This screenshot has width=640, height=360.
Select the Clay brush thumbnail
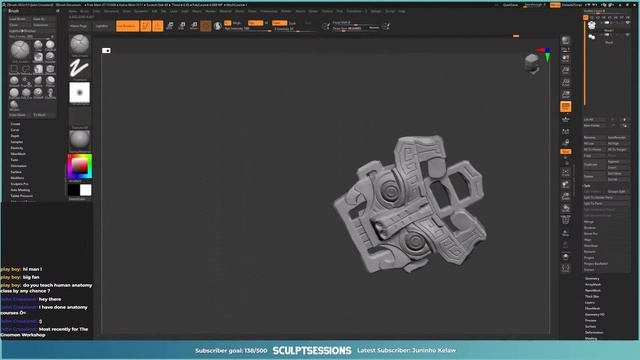[38, 44]
